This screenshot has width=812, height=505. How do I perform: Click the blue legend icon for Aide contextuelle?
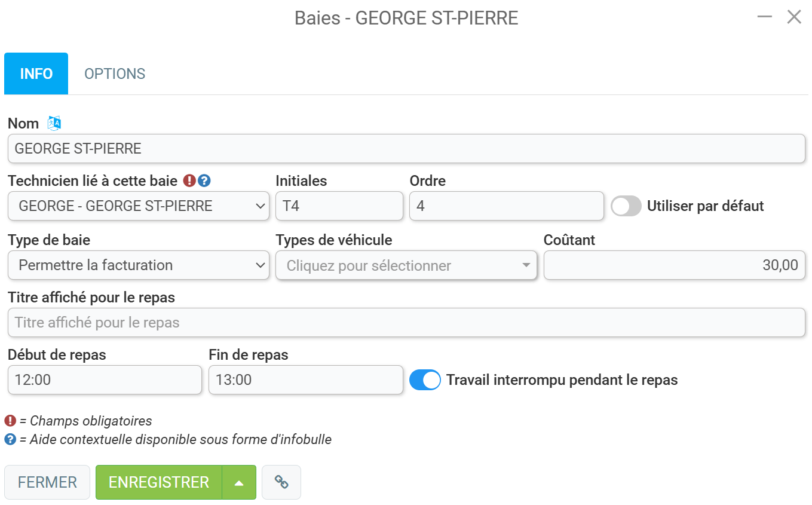[x=10, y=440]
